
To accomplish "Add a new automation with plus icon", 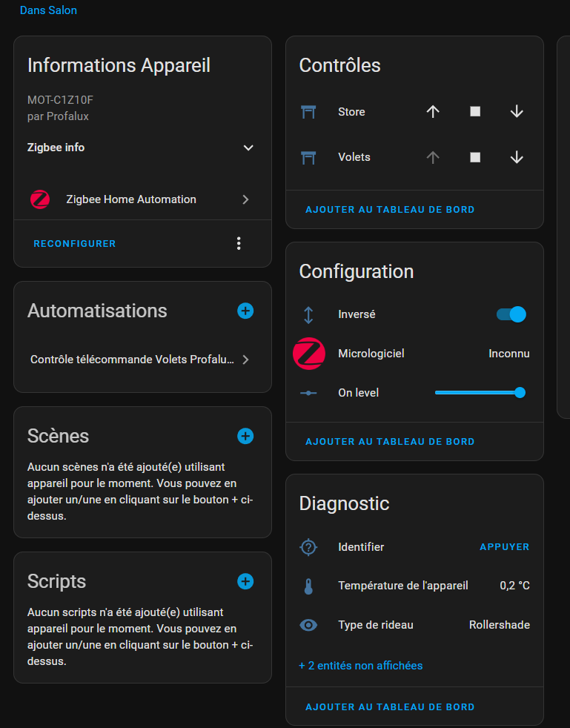I will 245,311.
